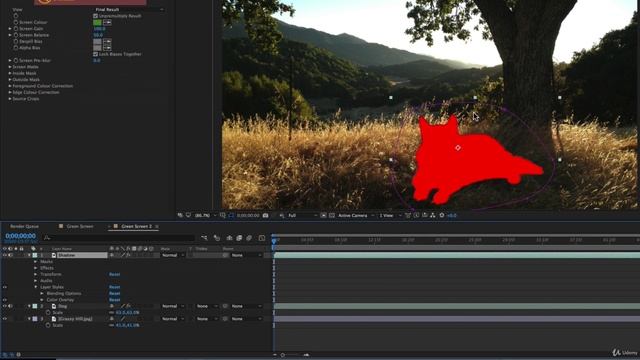The width and height of the screenshot is (640, 360).
Task: Expand the Screen Balance property
Action: coord(10,35)
